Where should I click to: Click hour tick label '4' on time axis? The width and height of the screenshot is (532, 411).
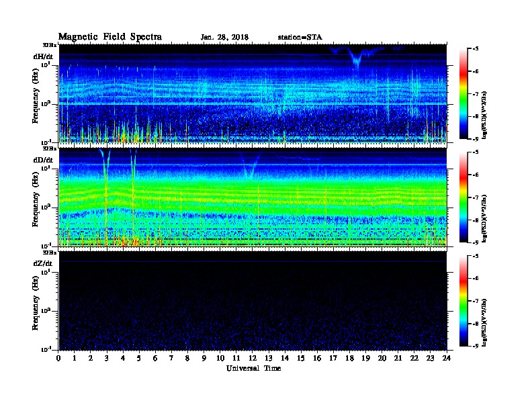123,358
